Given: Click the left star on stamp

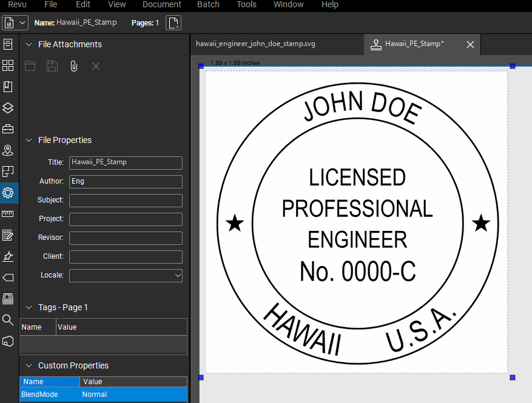Looking at the screenshot, I should click(x=235, y=223).
